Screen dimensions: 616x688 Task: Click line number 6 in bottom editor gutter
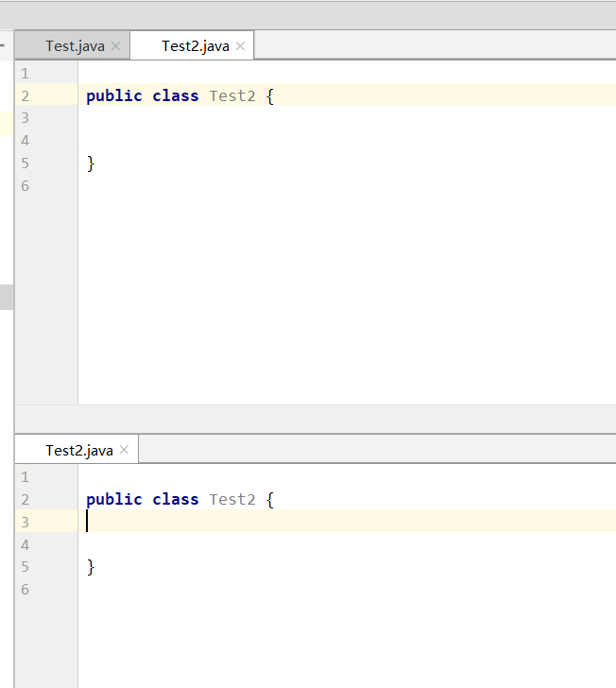pos(25,590)
